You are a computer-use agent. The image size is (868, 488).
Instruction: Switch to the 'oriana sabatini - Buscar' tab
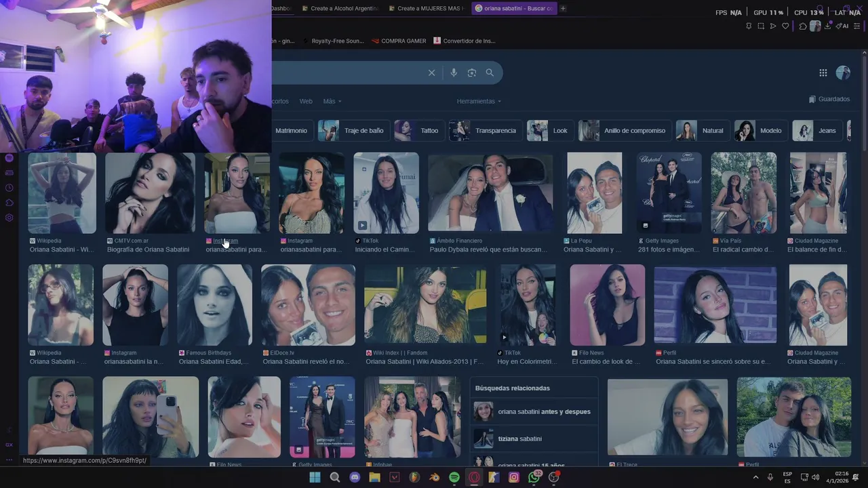514,8
